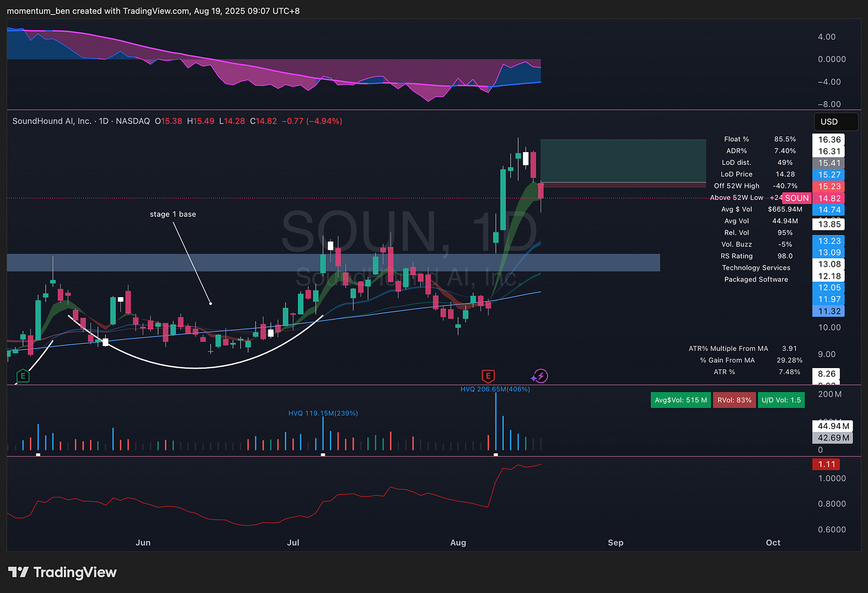Click the white 8.26 price label
The width and height of the screenshot is (868, 593).
click(x=827, y=374)
